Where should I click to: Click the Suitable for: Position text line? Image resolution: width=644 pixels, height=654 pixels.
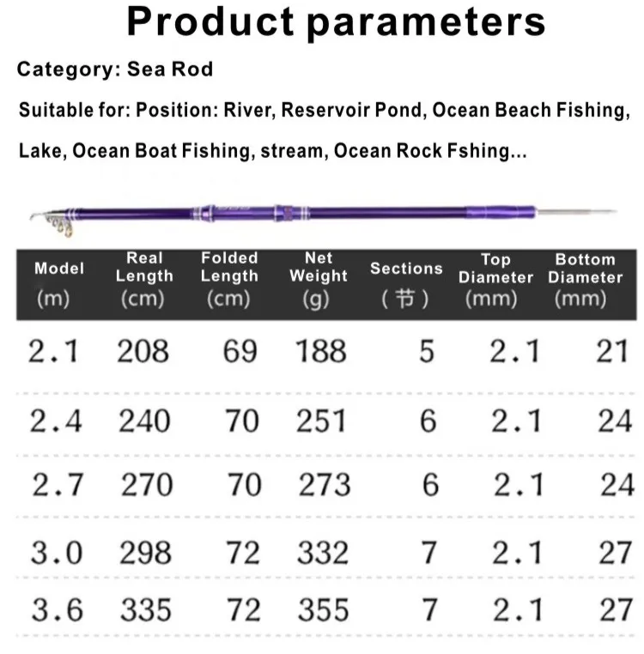(x=325, y=110)
